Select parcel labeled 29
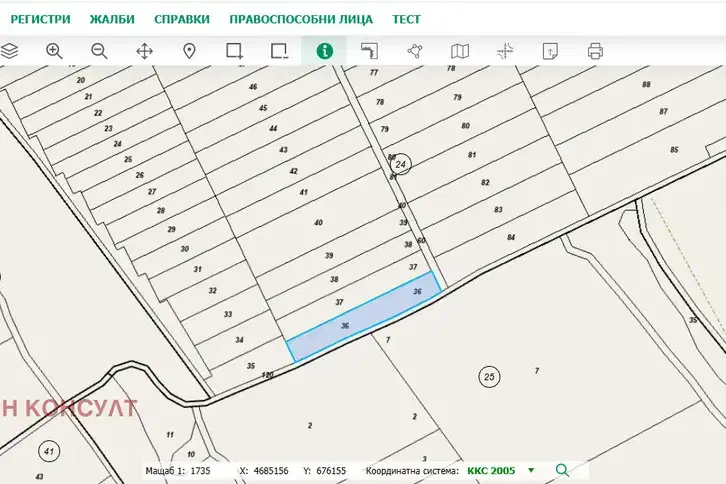The width and height of the screenshot is (726, 484). coord(171,229)
